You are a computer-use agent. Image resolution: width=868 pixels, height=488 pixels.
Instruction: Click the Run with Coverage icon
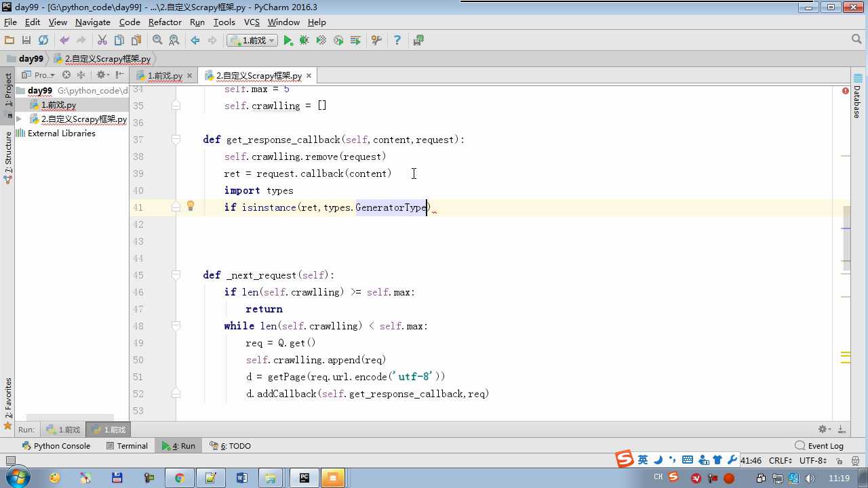coord(321,41)
